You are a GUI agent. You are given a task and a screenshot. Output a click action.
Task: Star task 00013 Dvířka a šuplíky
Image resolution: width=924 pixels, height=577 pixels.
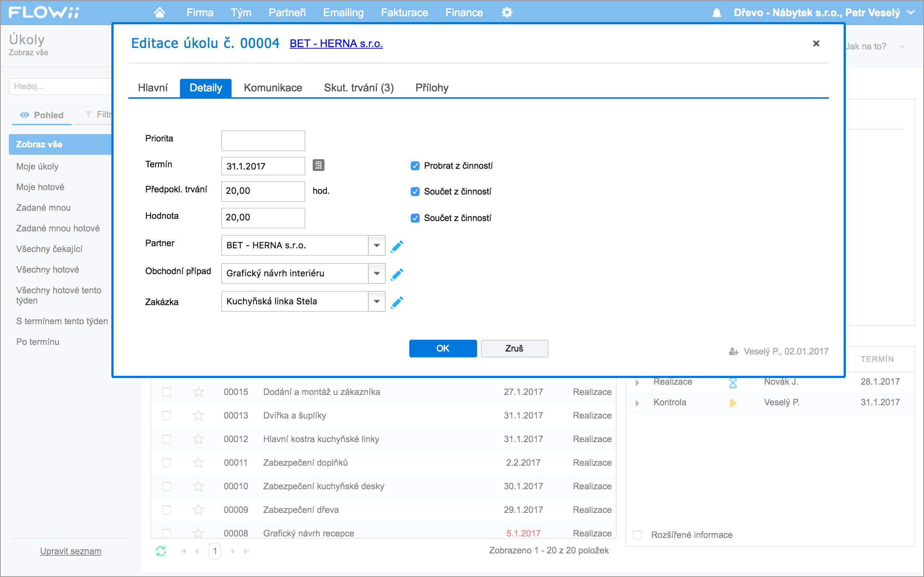198,415
